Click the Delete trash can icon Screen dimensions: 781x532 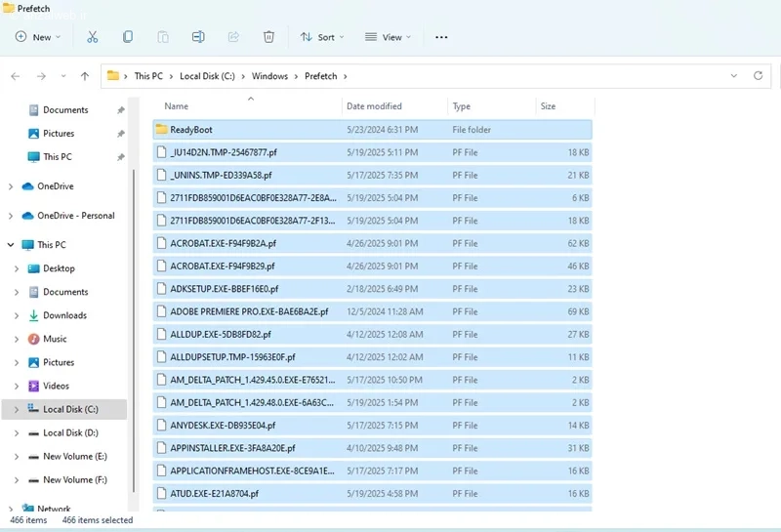tap(268, 37)
